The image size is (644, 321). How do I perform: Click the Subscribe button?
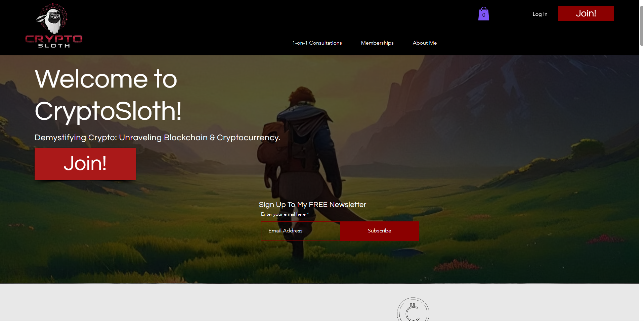pos(379,231)
